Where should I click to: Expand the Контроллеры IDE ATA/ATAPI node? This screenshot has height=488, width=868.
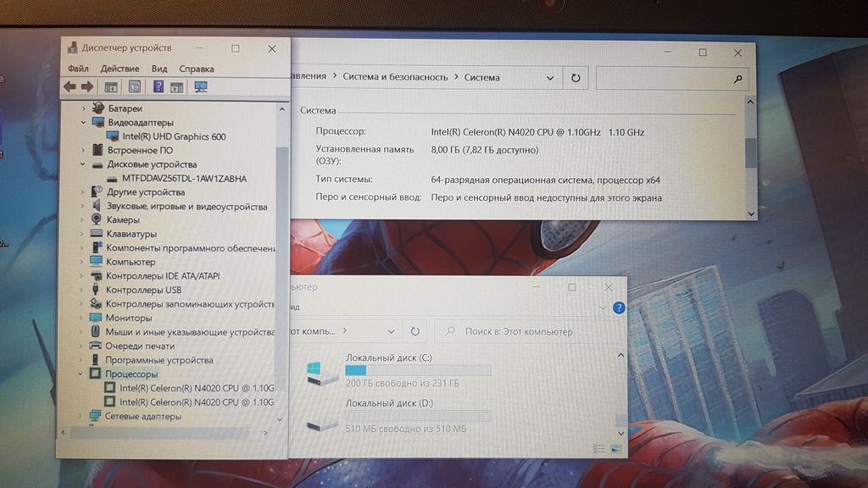[81, 275]
